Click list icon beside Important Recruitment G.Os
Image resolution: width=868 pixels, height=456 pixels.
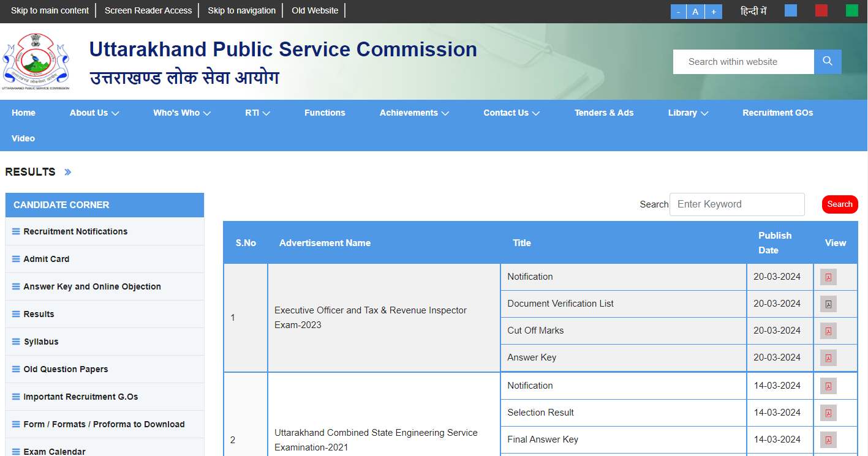[16, 397]
